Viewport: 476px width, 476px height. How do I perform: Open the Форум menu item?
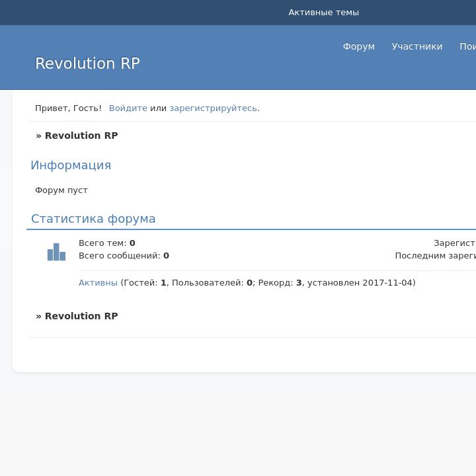click(x=358, y=46)
